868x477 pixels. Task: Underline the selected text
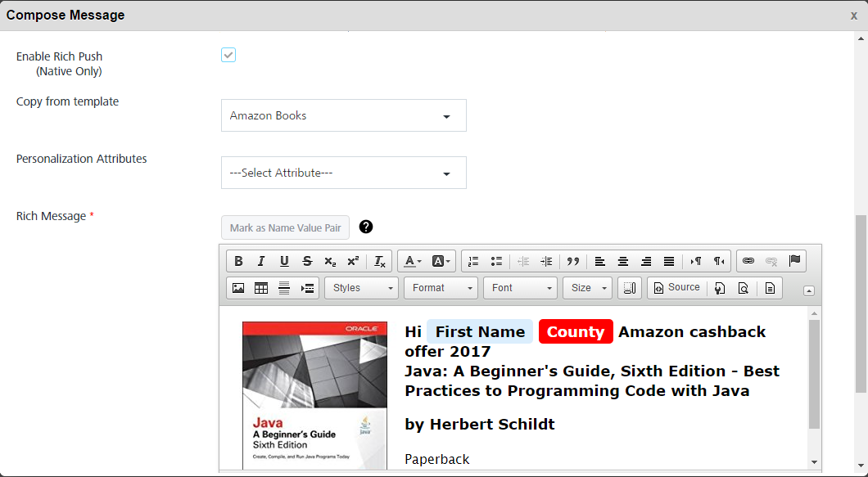[284, 261]
